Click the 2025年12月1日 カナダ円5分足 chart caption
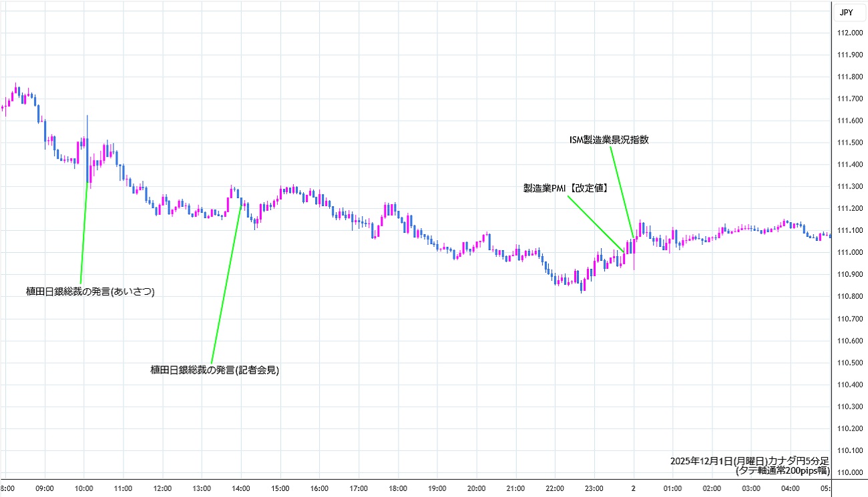This screenshot has width=868, height=497. [x=749, y=461]
